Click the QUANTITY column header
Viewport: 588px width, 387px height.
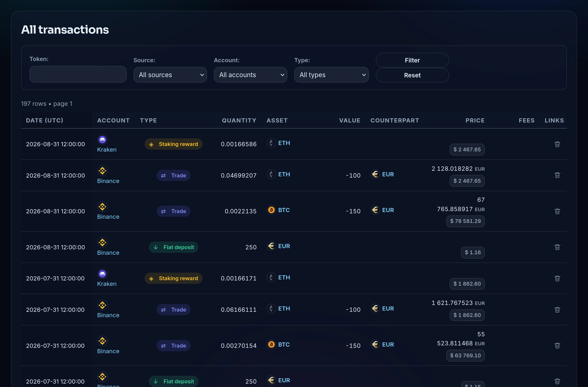(x=239, y=121)
